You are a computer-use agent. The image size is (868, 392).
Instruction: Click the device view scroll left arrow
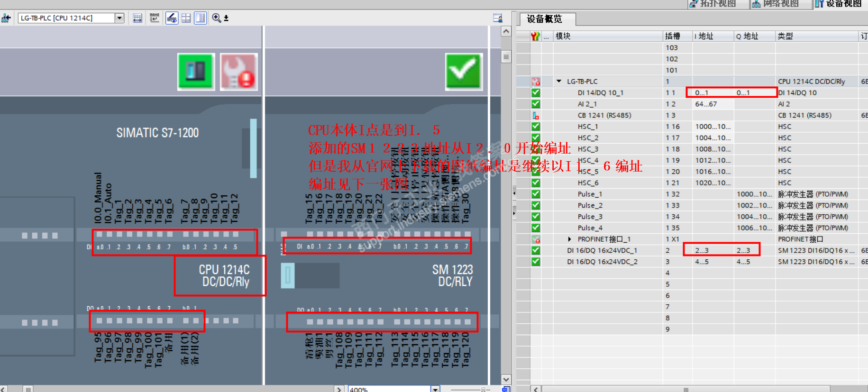[4, 389]
